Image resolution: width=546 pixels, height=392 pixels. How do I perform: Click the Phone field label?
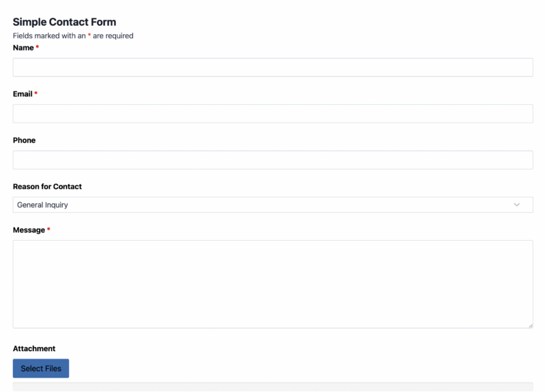click(x=24, y=140)
